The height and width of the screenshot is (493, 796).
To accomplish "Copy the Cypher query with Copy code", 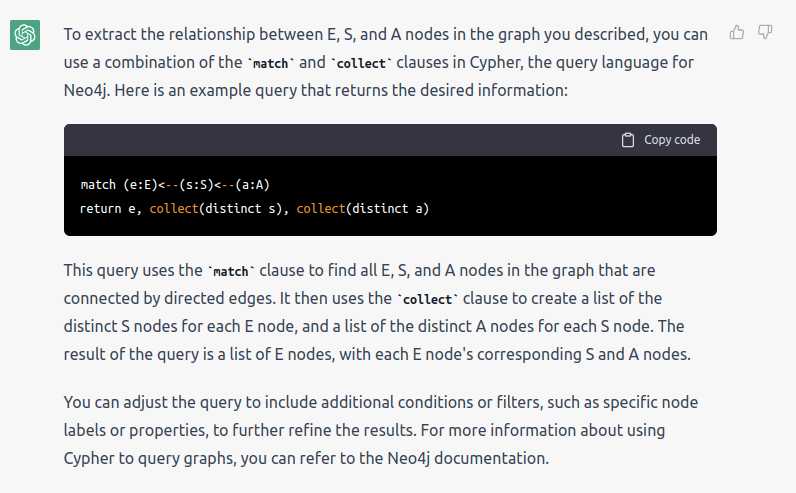I will tap(661, 140).
